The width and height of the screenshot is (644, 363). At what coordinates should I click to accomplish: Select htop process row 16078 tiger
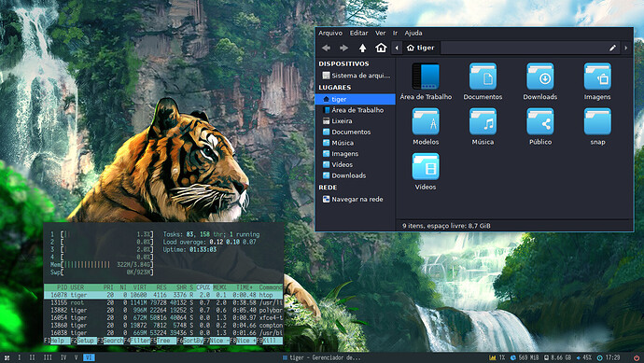pos(163,295)
